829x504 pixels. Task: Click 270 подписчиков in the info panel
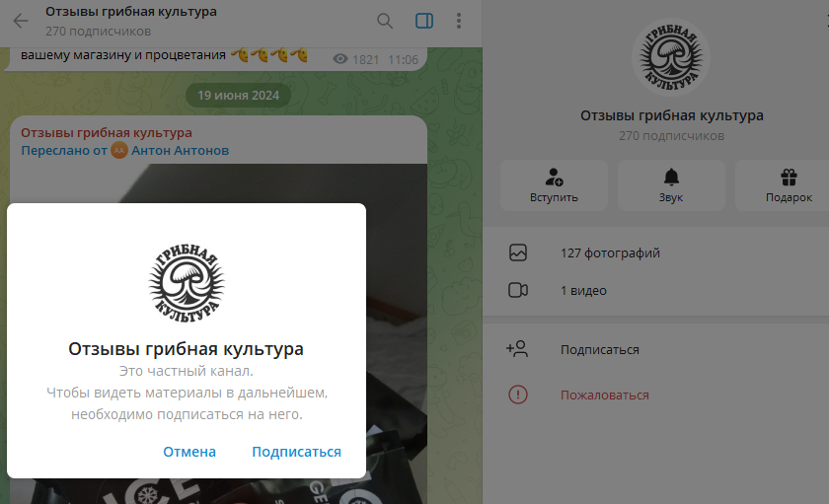(x=671, y=136)
